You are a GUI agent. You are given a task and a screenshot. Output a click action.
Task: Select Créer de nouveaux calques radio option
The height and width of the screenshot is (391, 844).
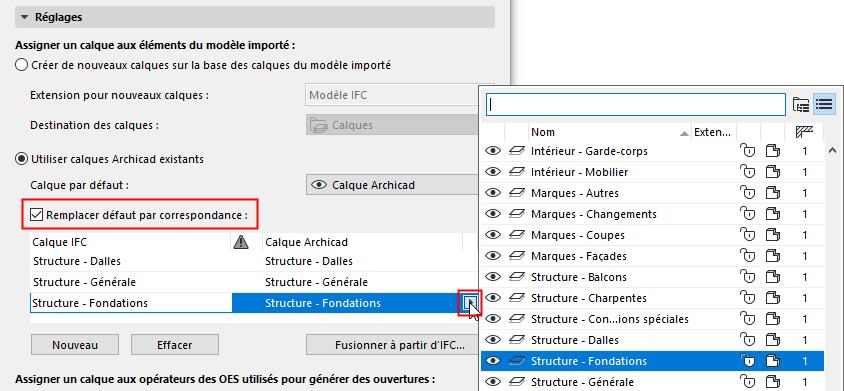click(x=21, y=66)
